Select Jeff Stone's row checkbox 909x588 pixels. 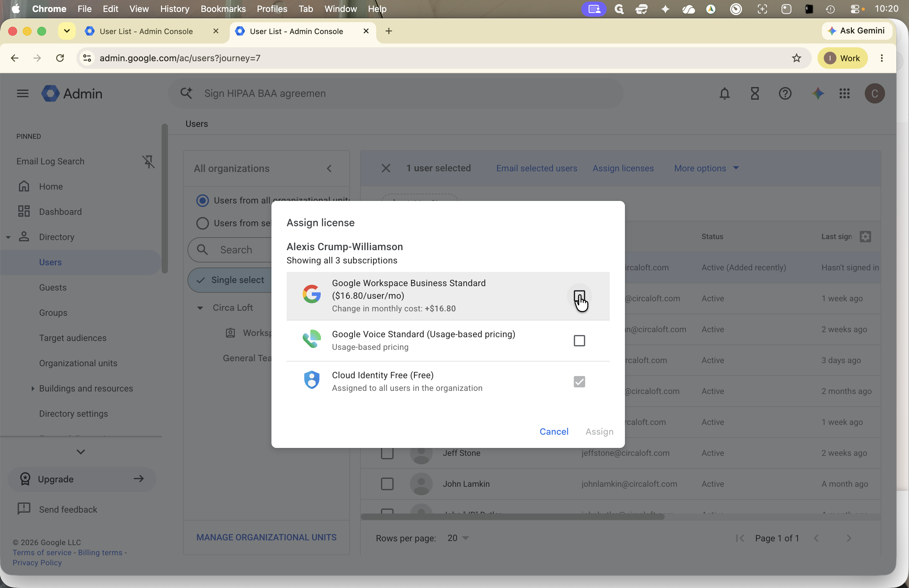point(387,453)
